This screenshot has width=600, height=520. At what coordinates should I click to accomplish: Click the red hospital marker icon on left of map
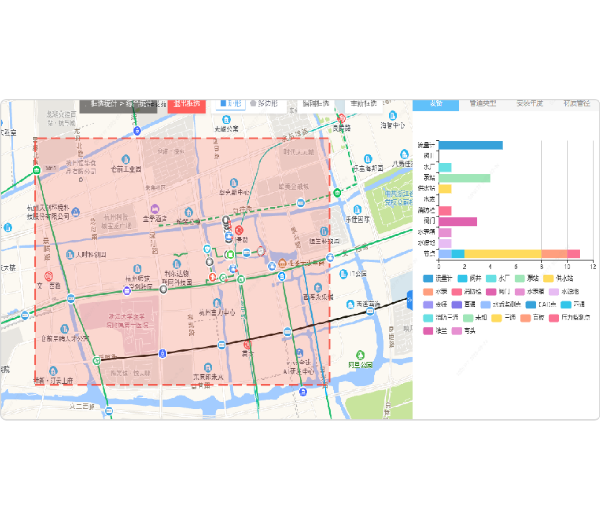click(48, 276)
